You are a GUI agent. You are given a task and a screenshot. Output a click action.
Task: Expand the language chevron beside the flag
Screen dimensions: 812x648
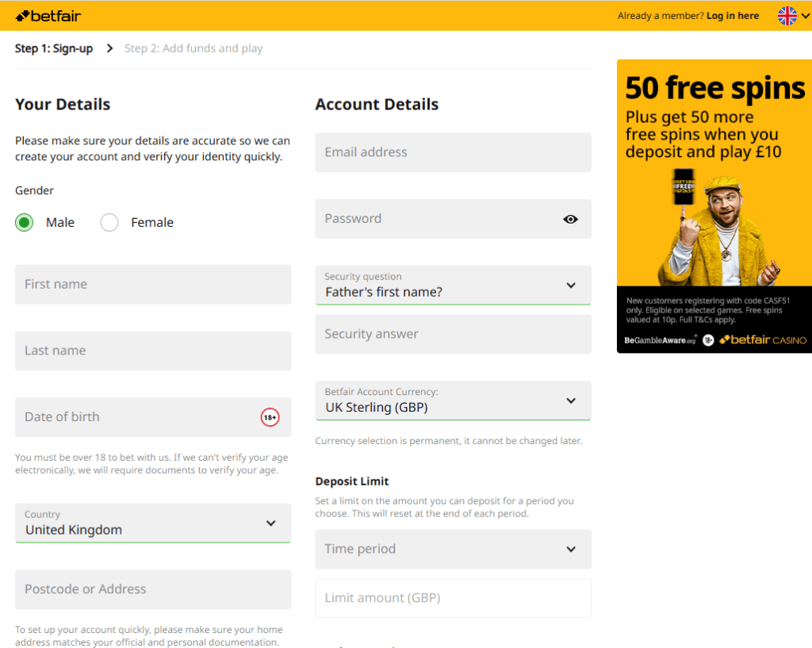[806, 16]
